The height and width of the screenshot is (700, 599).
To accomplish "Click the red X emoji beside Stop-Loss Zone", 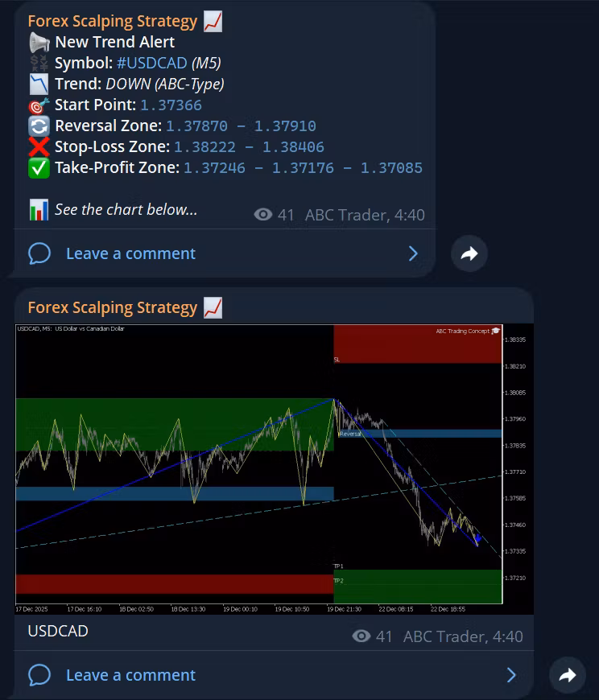I will 39,147.
